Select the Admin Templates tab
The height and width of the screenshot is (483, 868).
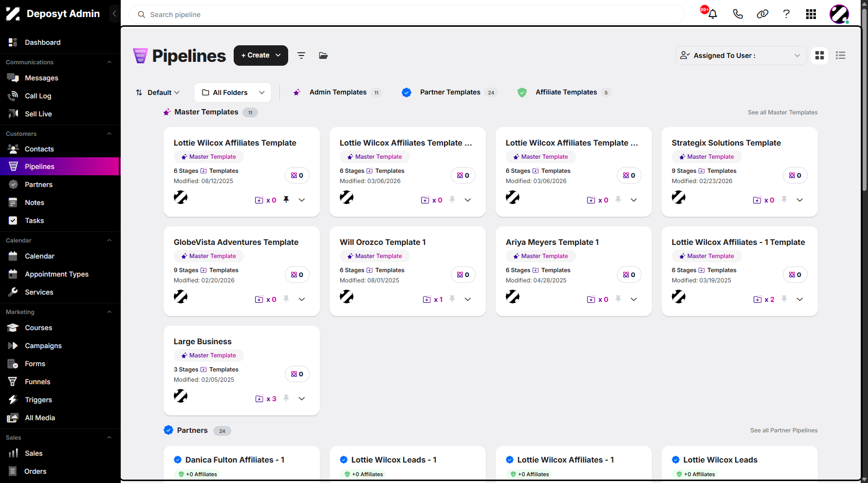click(337, 93)
